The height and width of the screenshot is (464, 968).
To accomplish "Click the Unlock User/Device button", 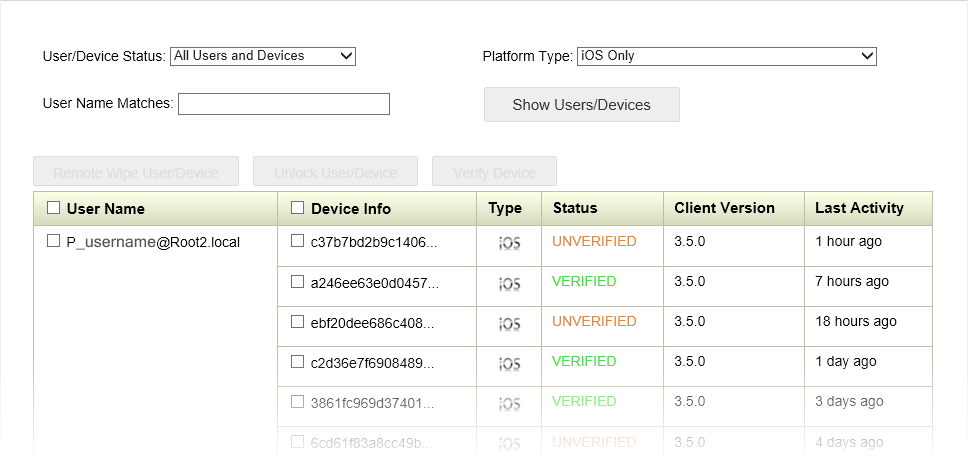I will pos(336,172).
